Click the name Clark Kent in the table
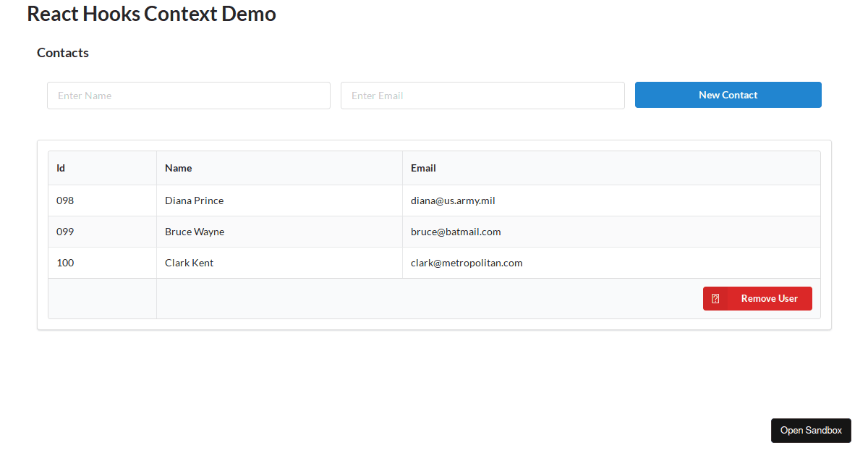This screenshot has height=456, width=868. click(x=189, y=263)
